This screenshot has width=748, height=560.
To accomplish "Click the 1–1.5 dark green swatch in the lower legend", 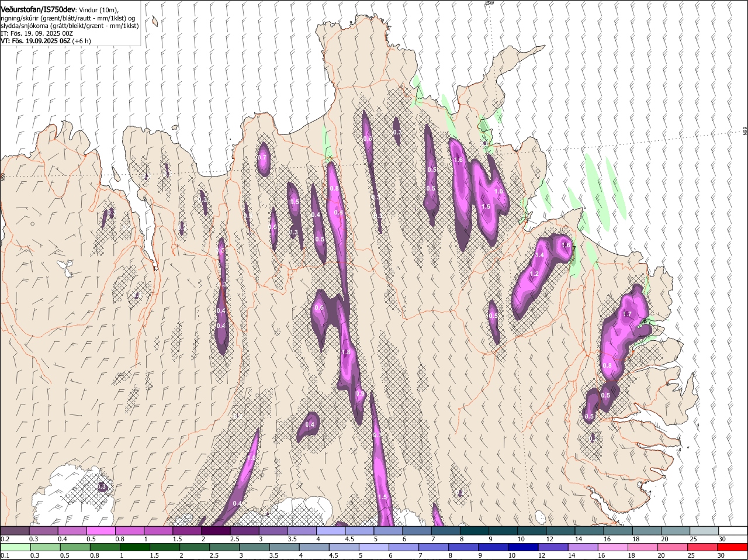I will 134,547.
